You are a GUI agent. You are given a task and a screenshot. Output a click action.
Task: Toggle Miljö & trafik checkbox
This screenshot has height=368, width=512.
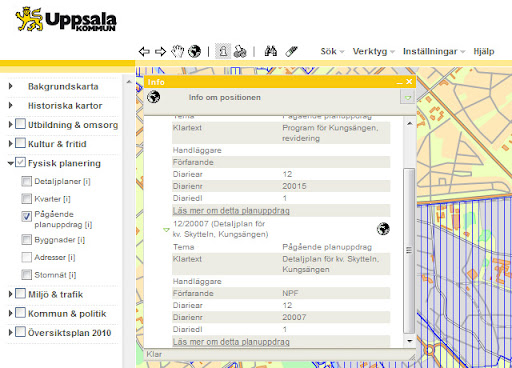tap(21, 294)
